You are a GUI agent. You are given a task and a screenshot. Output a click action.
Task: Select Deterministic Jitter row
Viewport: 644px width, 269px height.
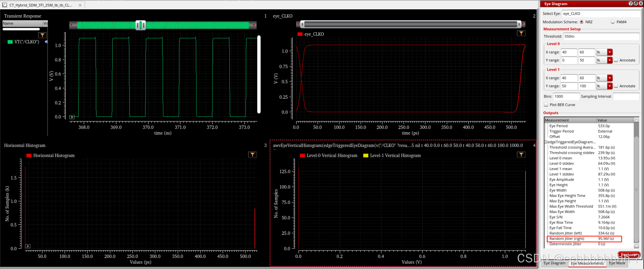click(589, 244)
